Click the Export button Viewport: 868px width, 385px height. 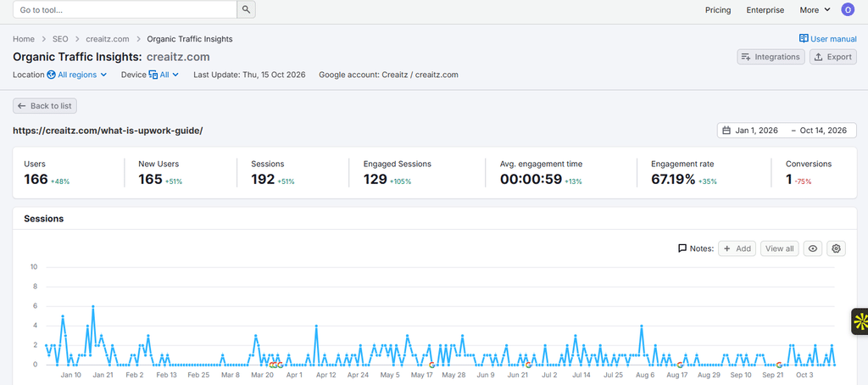tap(833, 57)
